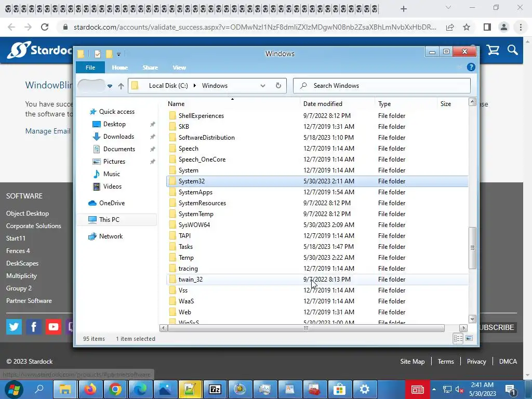Open Music in navigation pane

click(x=111, y=174)
